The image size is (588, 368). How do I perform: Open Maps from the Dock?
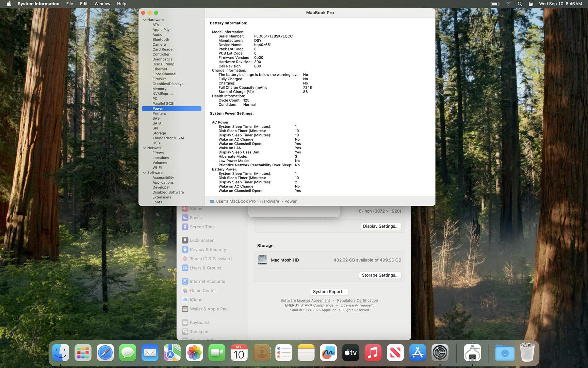(172, 353)
